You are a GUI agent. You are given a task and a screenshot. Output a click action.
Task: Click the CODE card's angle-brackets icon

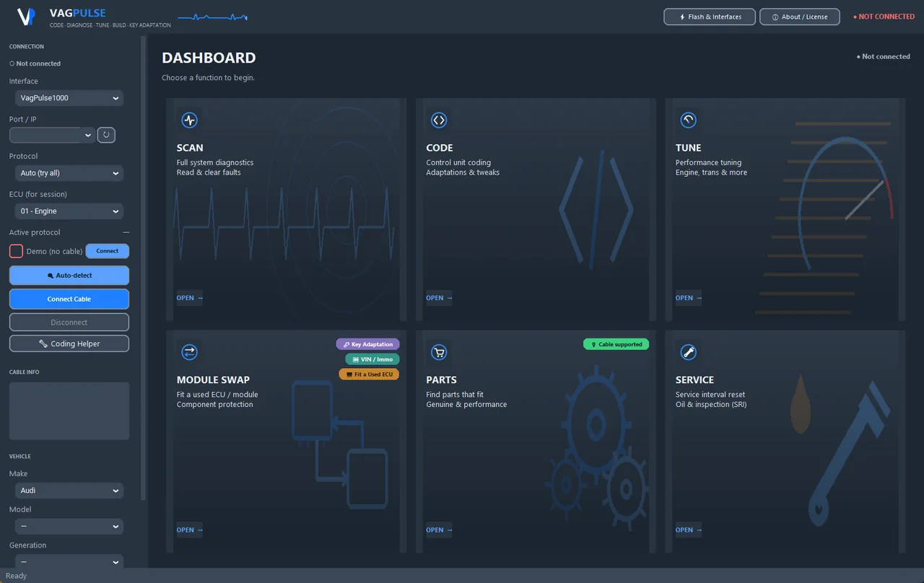[x=439, y=120]
